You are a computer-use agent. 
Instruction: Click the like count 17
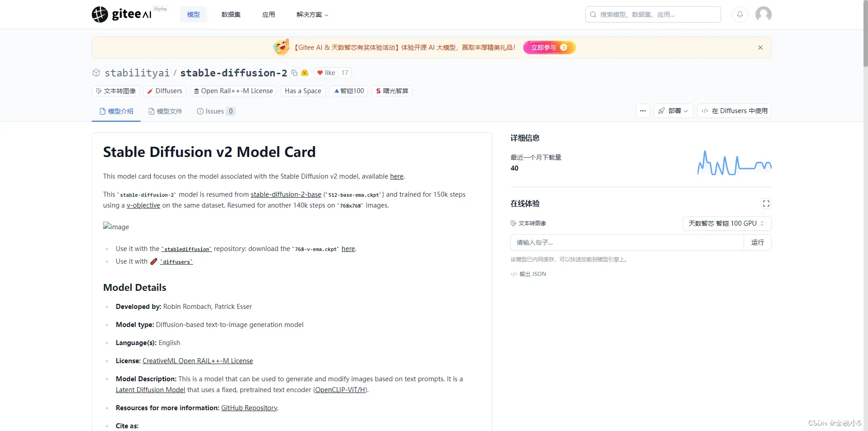(x=345, y=73)
